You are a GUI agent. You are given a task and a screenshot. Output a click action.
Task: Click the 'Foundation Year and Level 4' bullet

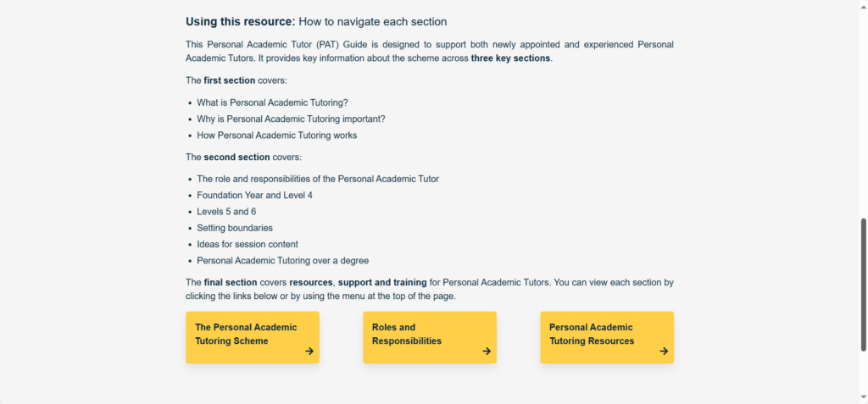(254, 196)
